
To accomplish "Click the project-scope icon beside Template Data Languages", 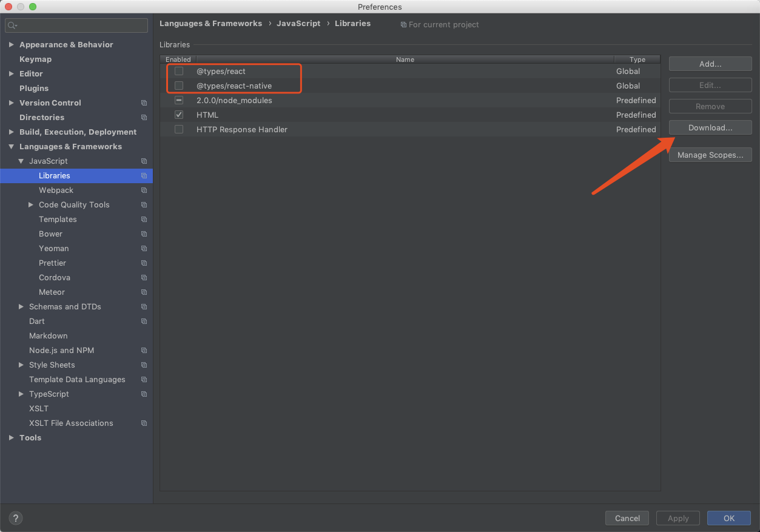I will point(144,380).
